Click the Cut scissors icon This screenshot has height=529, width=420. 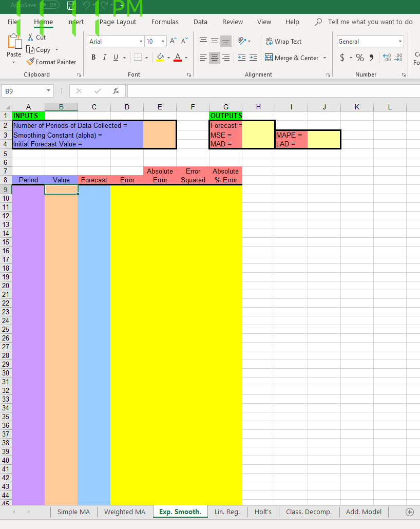pyautogui.click(x=30, y=37)
